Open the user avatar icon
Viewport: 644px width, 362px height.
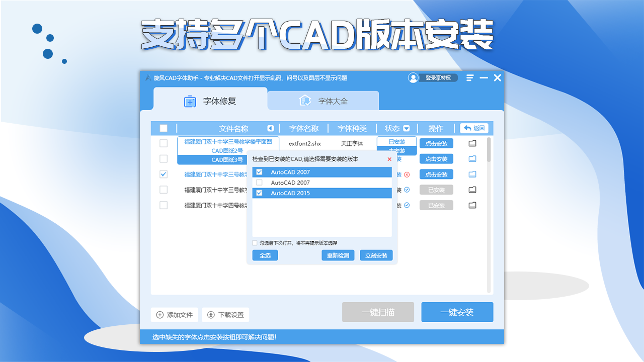pos(413,77)
